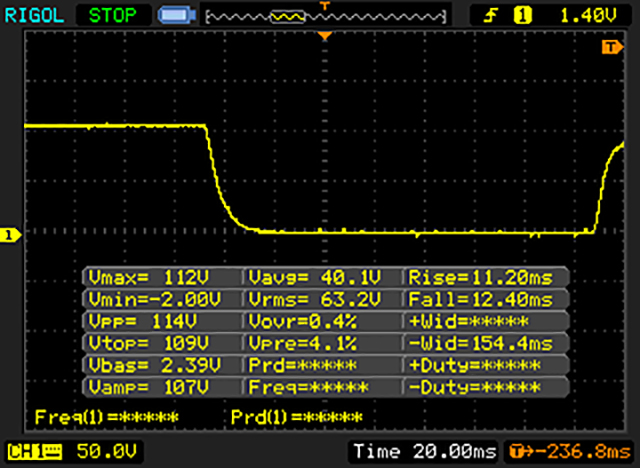Click the orange trigger position arrow above grid
Viewport: 640px width, 468px height.
(x=323, y=36)
